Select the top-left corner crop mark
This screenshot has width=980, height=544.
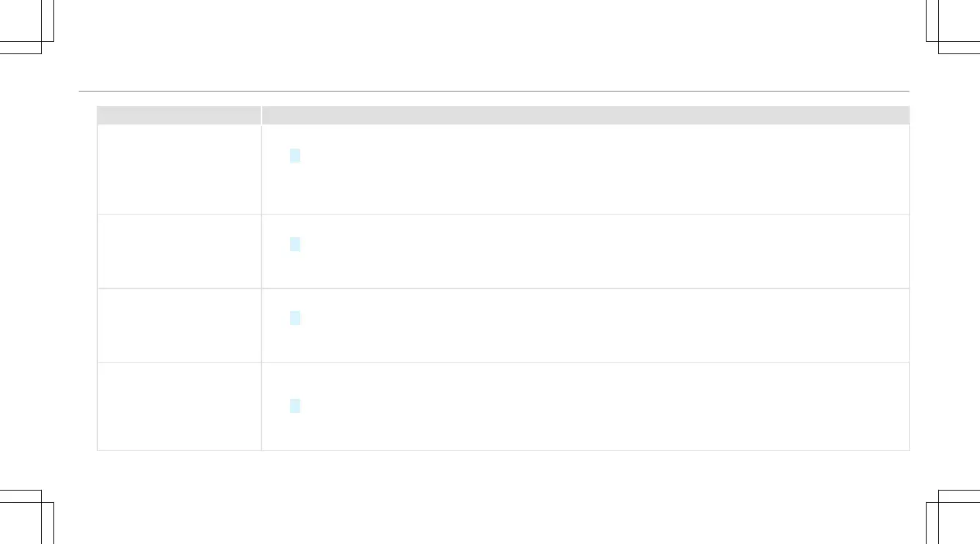pyautogui.click(x=27, y=27)
